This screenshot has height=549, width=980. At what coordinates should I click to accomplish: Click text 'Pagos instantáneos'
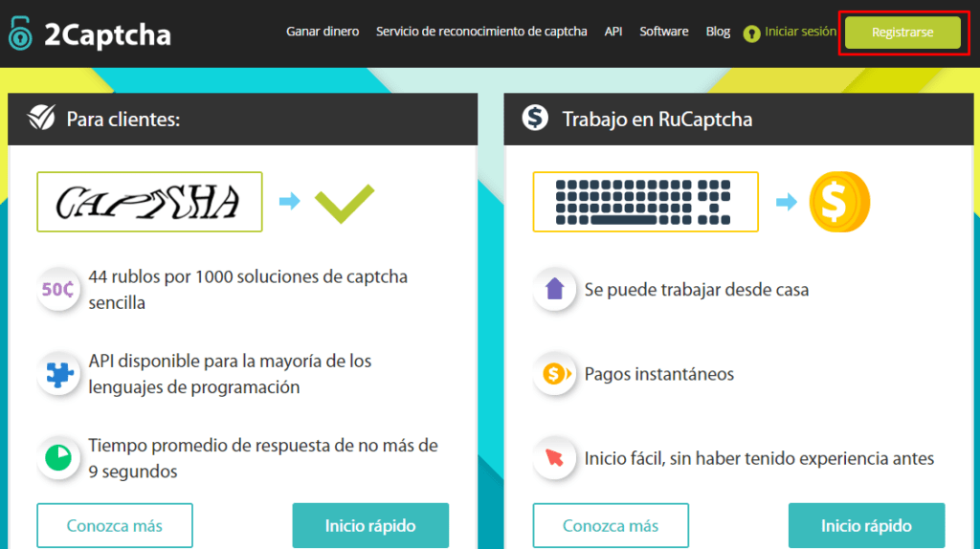point(658,374)
